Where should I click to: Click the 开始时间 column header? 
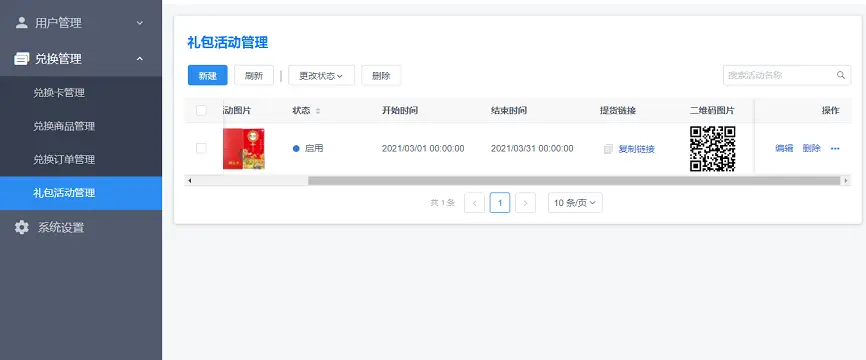click(400, 110)
